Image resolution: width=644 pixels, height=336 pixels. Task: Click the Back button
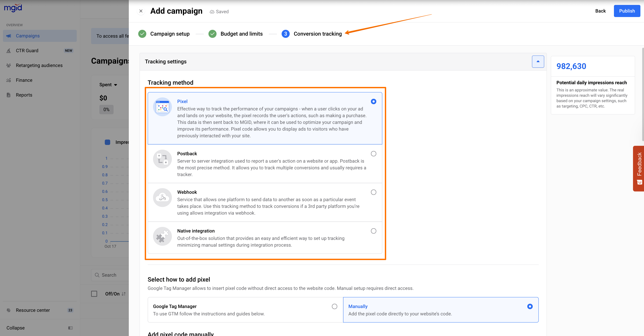coord(600,11)
